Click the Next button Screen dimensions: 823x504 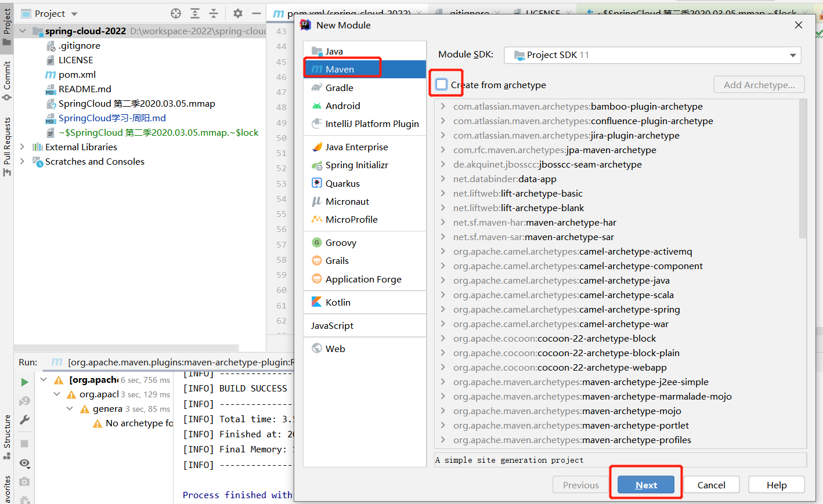pyautogui.click(x=646, y=485)
